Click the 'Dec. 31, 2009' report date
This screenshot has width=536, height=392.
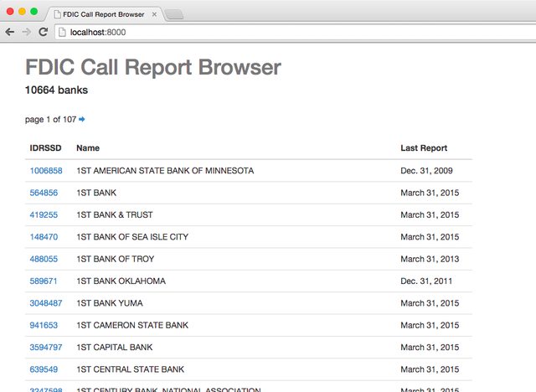(426, 171)
